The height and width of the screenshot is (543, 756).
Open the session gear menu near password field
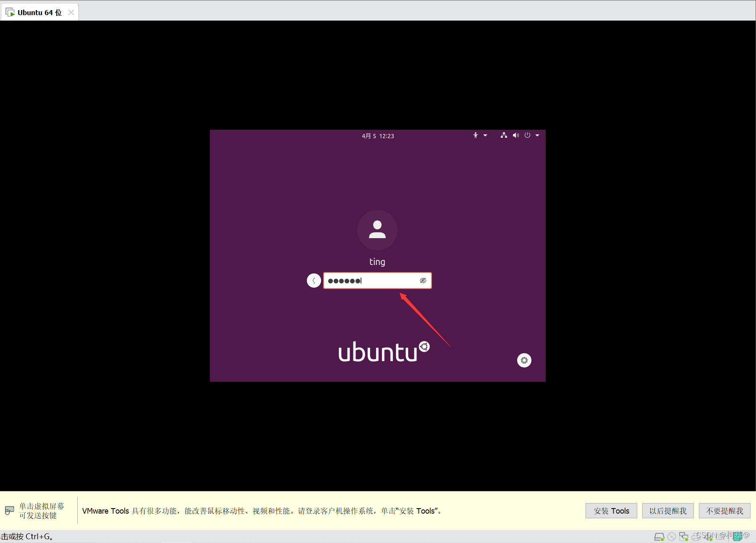(x=524, y=360)
